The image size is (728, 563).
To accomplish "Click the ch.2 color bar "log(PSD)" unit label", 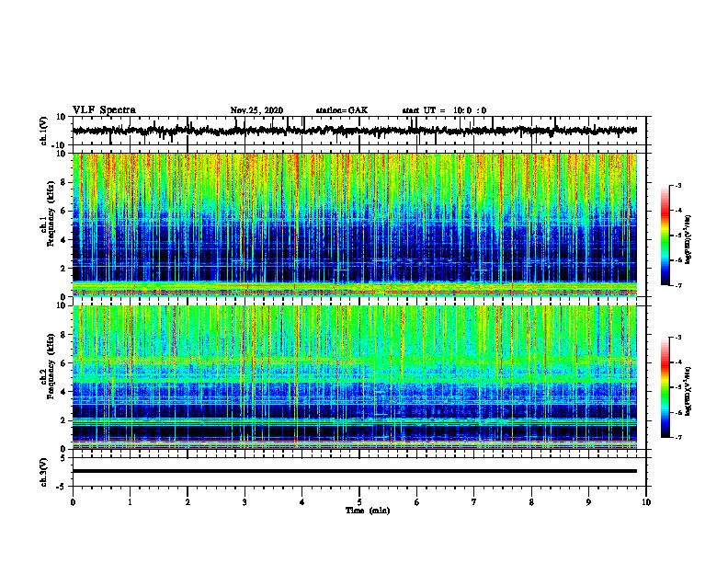I will click(x=688, y=392).
